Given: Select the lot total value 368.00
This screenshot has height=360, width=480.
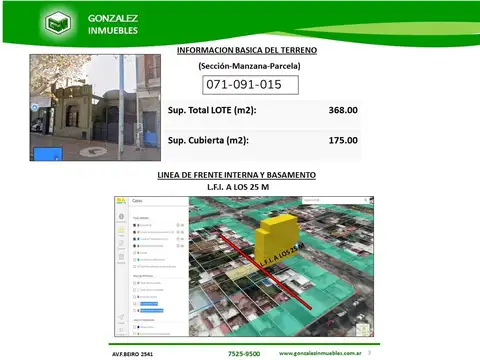Looking at the screenshot, I should pos(343,110).
